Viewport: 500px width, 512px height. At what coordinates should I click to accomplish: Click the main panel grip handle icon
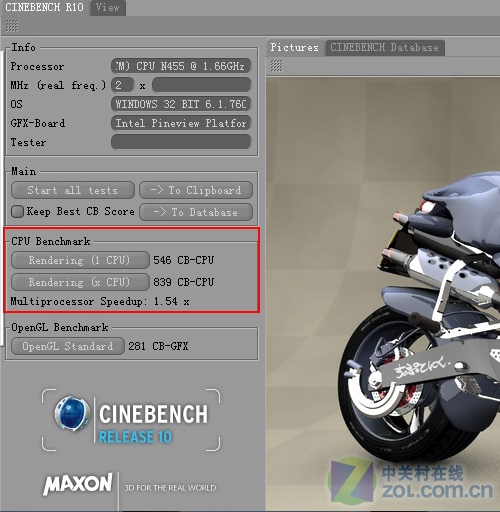pos(12,26)
